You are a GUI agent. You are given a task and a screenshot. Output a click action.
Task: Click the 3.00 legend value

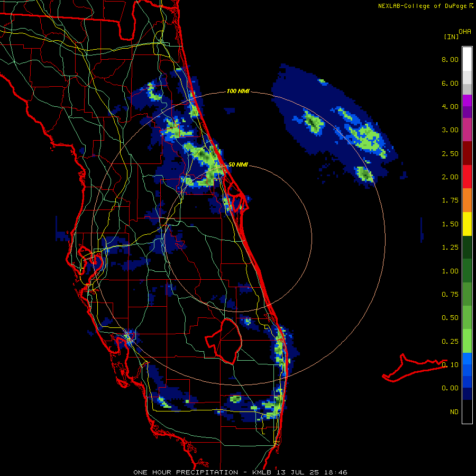450,130
